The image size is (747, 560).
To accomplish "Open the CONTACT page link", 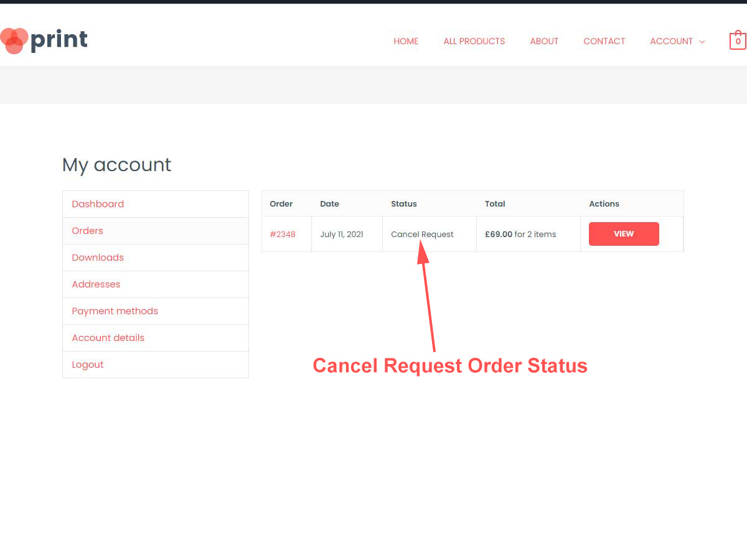I will coord(604,41).
